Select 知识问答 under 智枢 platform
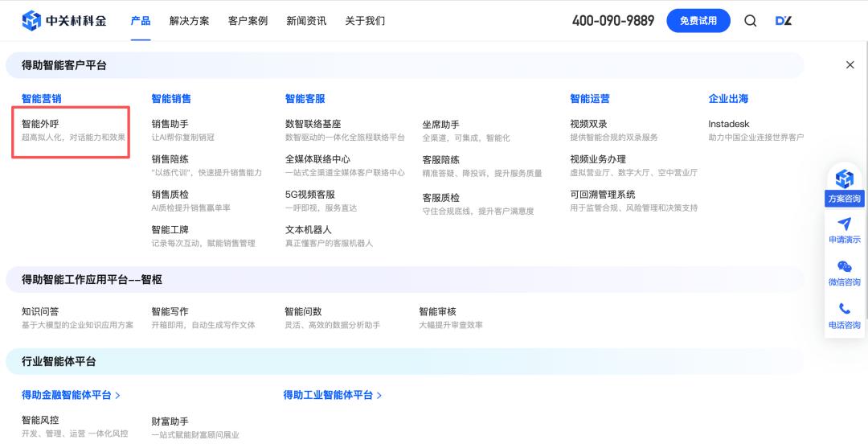 (x=40, y=311)
